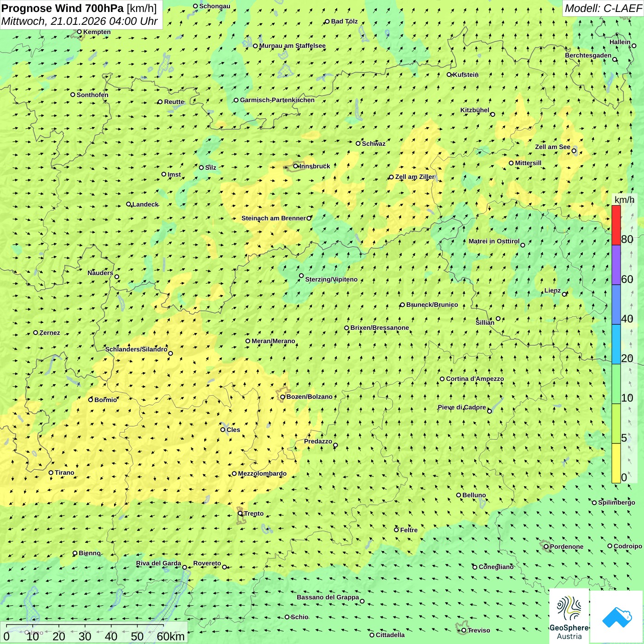Click the 'Steinach am Brenner' label
Image resolution: width=644 pixels, height=644 pixels.
pyautogui.click(x=274, y=218)
